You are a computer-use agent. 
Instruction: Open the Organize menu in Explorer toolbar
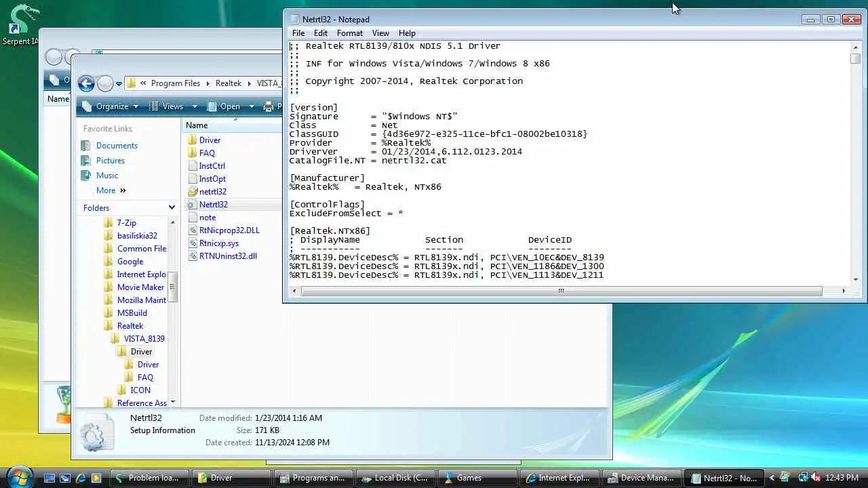click(111, 106)
